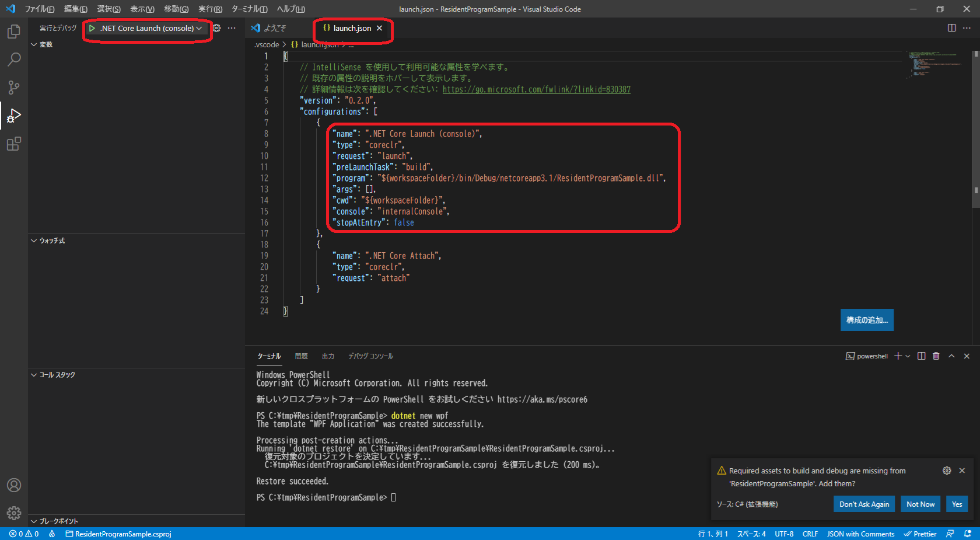
Task: Click the flame icon in status bar
Action: click(x=52, y=534)
